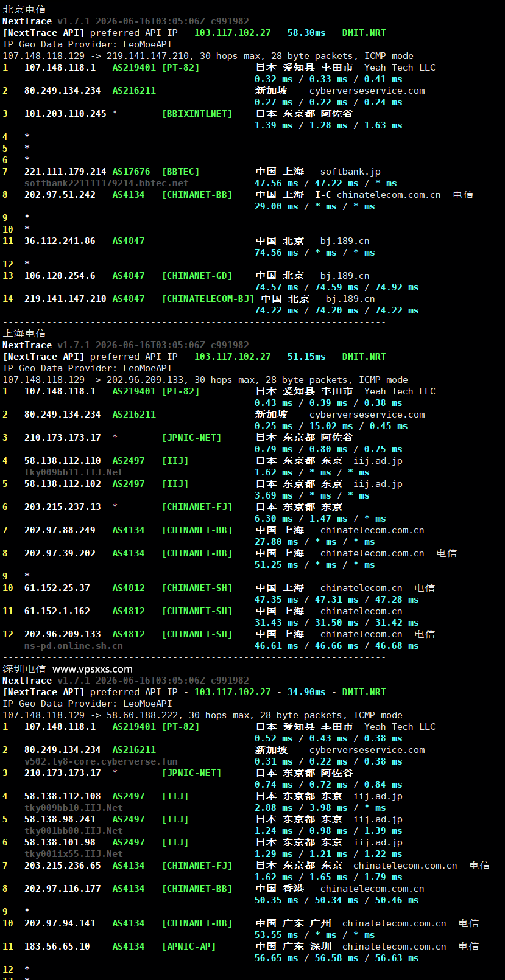
Task: Select hostname ns-pd.online.sh.cn
Action: click(74, 646)
